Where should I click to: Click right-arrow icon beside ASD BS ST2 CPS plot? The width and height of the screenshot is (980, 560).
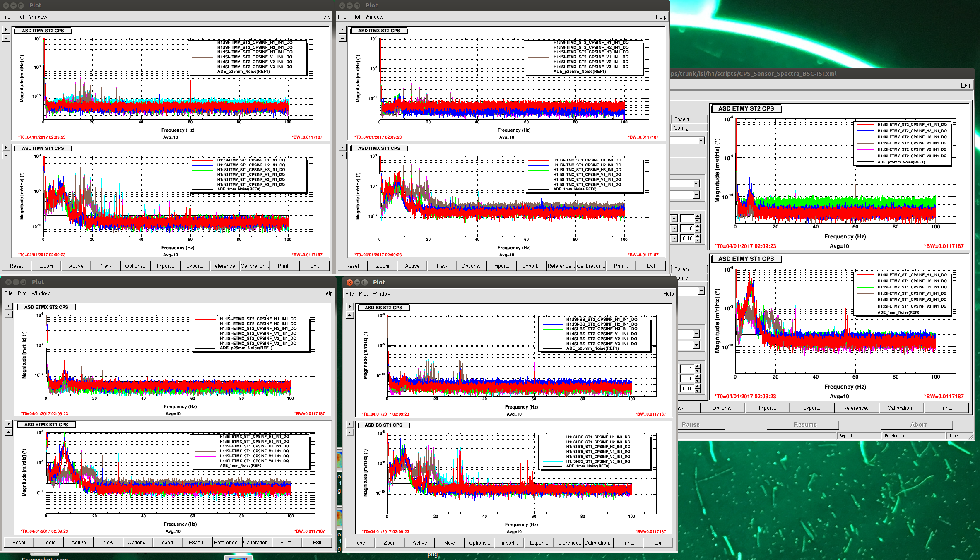(349, 307)
